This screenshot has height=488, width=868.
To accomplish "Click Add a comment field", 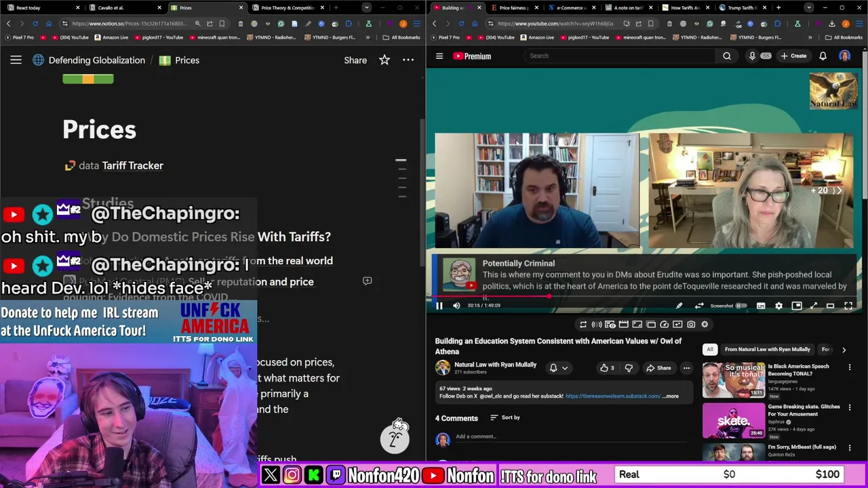I will point(570,436).
